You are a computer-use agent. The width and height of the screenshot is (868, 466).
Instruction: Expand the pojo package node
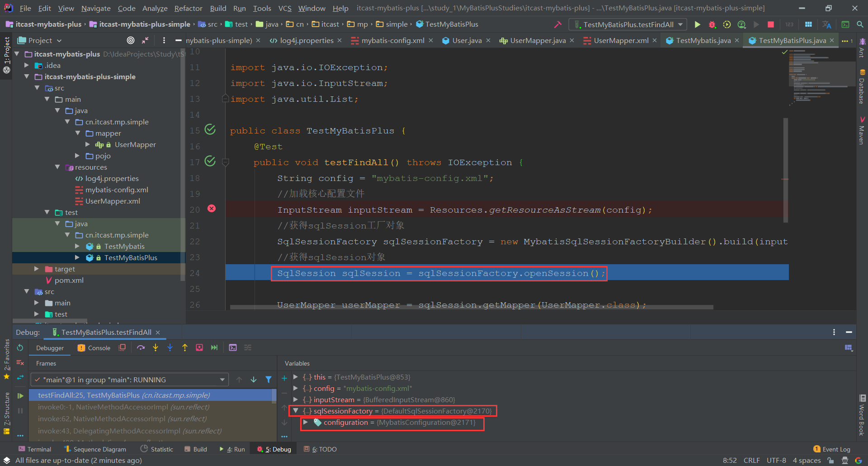click(77, 156)
